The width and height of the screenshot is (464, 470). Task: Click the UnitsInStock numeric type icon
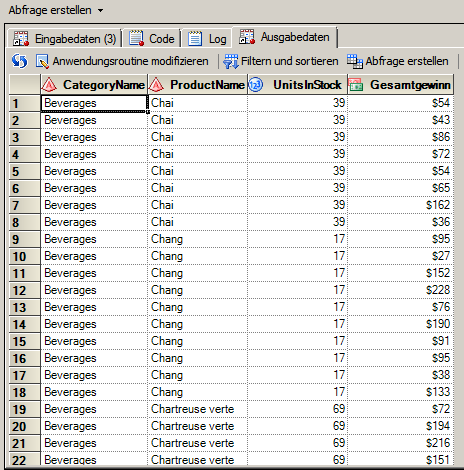pyautogui.click(x=256, y=85)
